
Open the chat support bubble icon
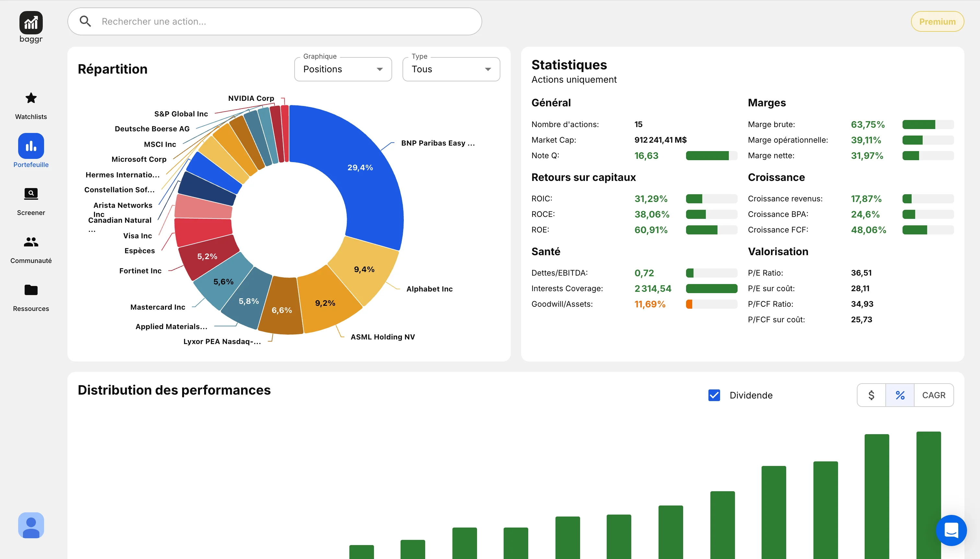tap(951, 530)
